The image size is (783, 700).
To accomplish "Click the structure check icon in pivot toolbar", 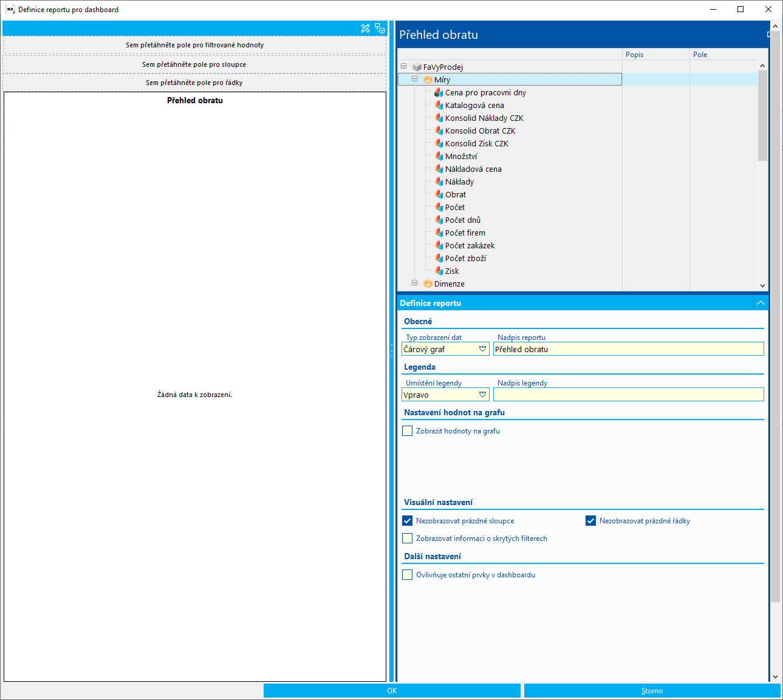I will (380, 29).
